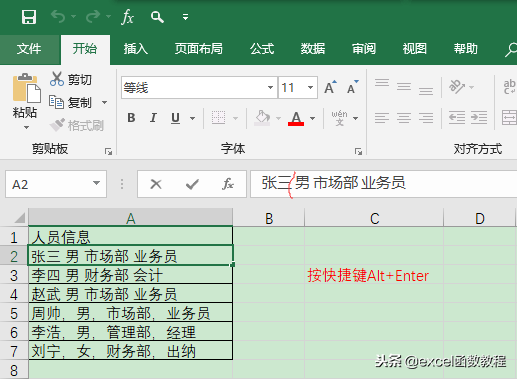517x379 pixels.
Task: Cancel the formula bar entry with X
Action: coord(156,184)
